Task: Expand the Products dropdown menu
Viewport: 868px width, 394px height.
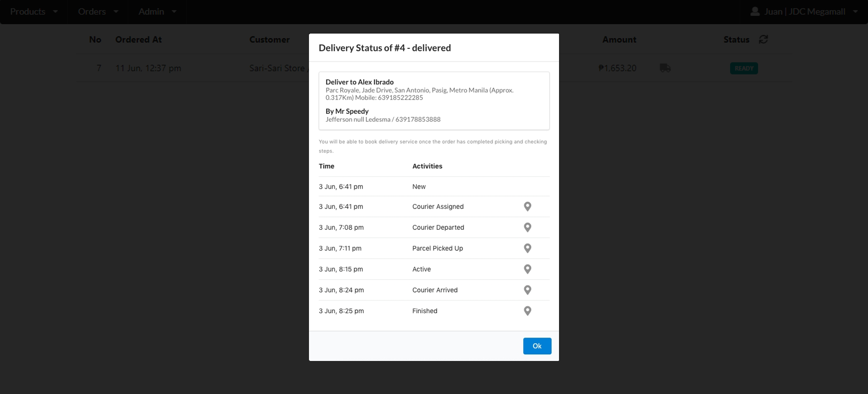Action: coord(34,11)
